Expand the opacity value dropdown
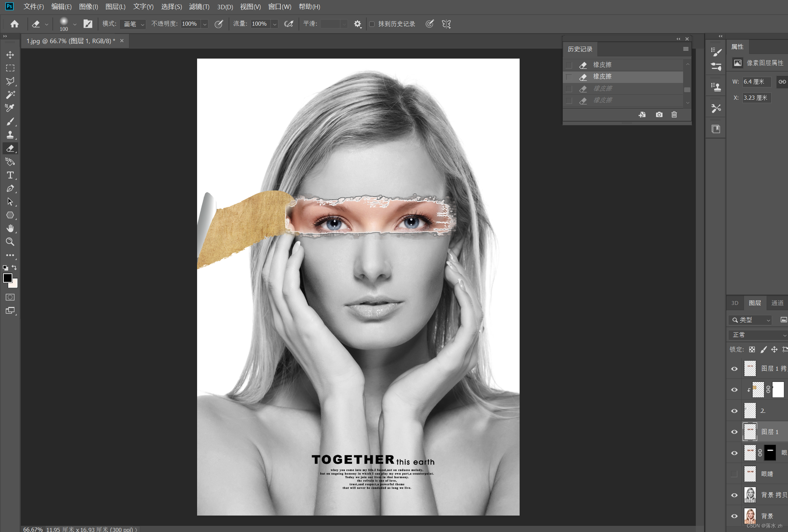 click(205, 24)
